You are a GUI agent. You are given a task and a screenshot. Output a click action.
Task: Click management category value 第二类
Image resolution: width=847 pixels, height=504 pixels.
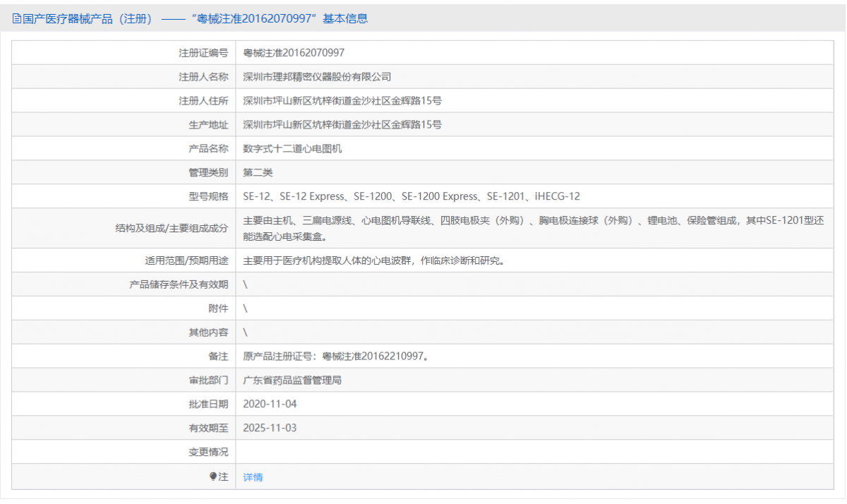pyautogui.click(x=258, y=173)
